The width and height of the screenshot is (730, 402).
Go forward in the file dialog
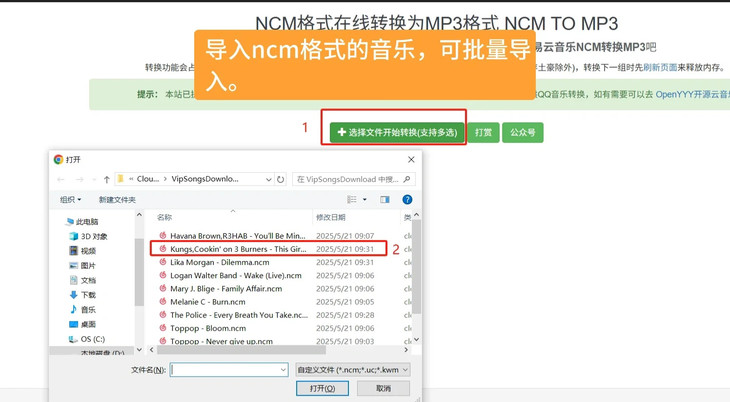(x=80, y=179)
